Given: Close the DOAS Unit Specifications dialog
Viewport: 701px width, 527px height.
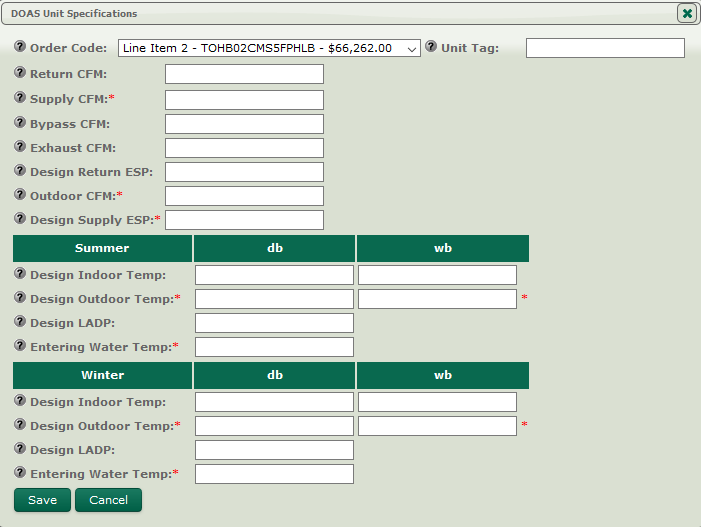Looking at the screenshot, I should (686, 13).
